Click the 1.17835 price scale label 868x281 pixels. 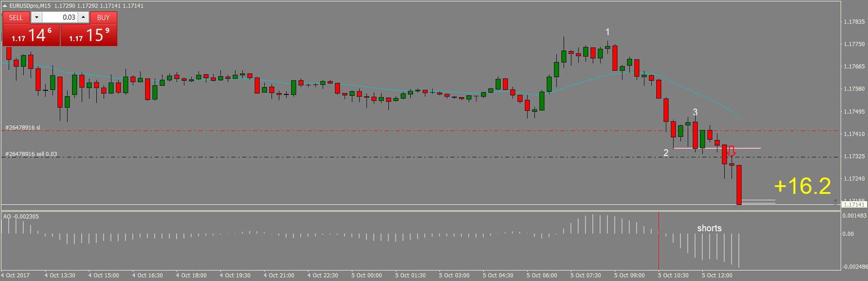tap(854, 22)
